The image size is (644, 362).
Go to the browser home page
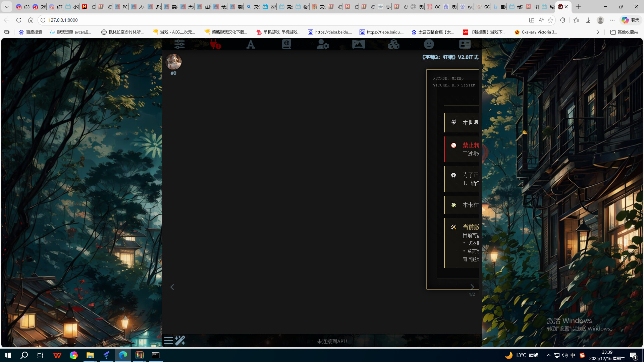pos(31,20)
